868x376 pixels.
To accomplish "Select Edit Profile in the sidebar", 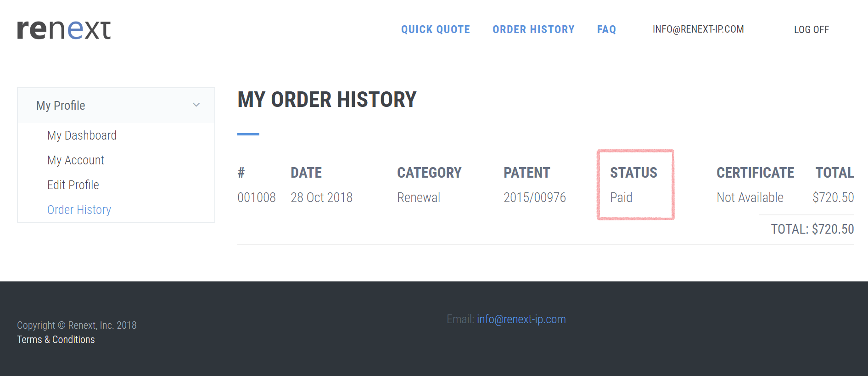I will tap(73, 185).
